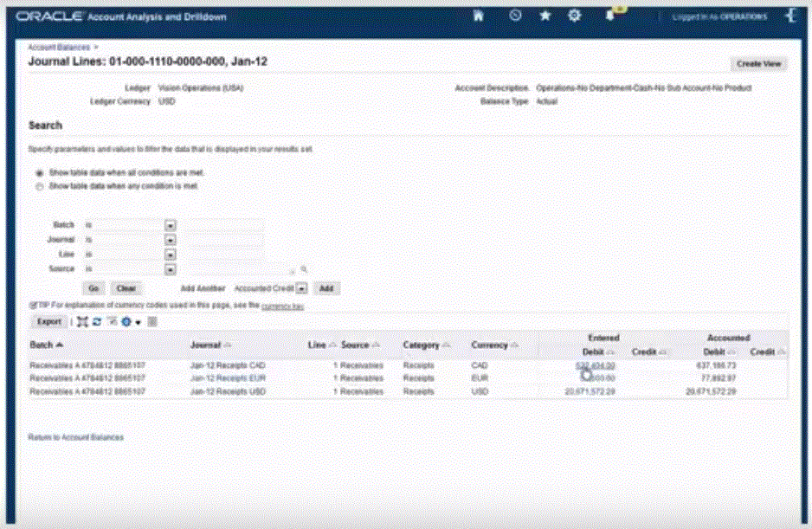Select 'Show table data when all conditions are met'
812x529 pixels.
point(39,174)
